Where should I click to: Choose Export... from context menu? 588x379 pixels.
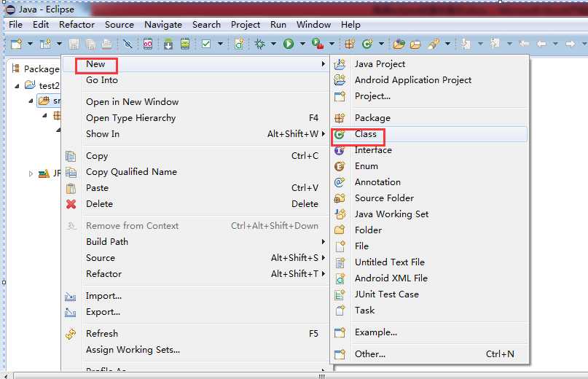196,312
